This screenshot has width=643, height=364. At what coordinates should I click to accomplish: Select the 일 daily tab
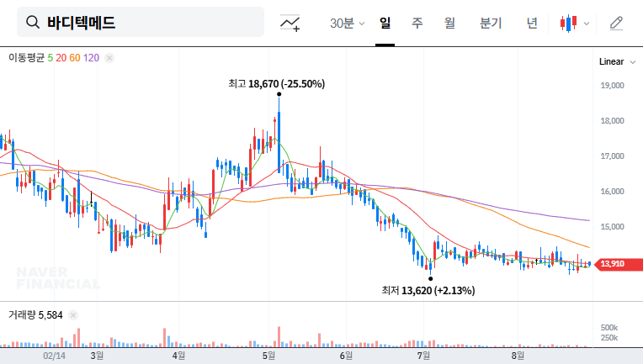(385, 23)
